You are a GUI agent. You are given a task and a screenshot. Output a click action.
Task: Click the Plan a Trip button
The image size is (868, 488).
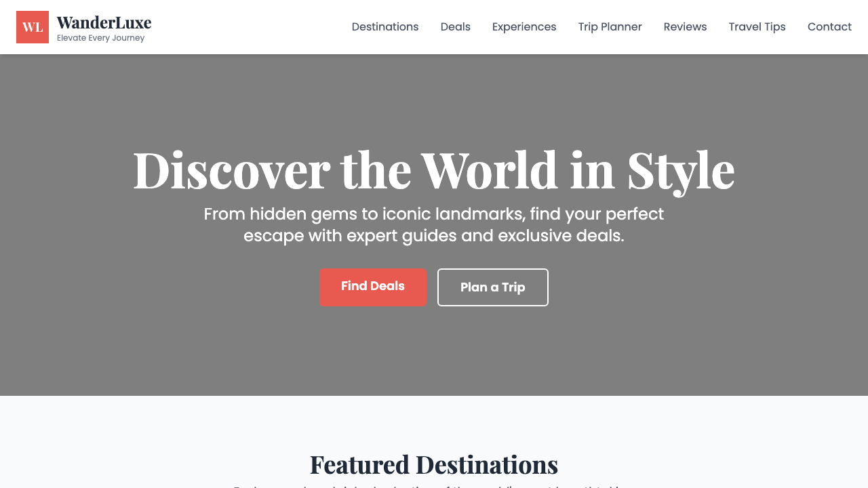tap(493, 287)
